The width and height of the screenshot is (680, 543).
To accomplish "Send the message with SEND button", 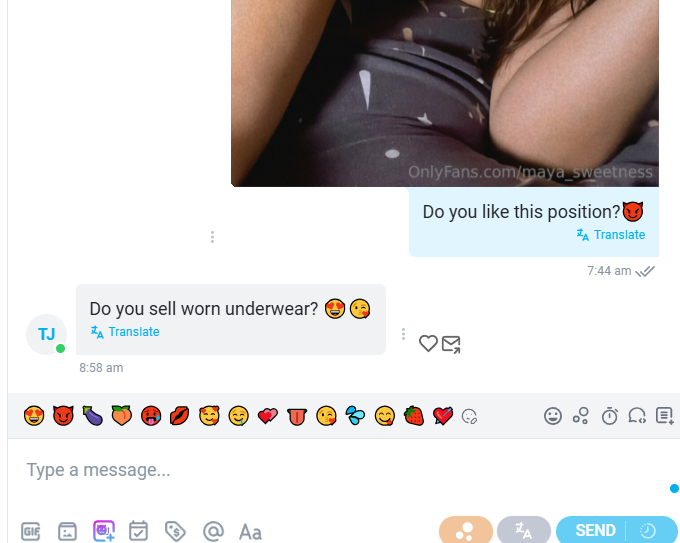I will tap(595, 530).
